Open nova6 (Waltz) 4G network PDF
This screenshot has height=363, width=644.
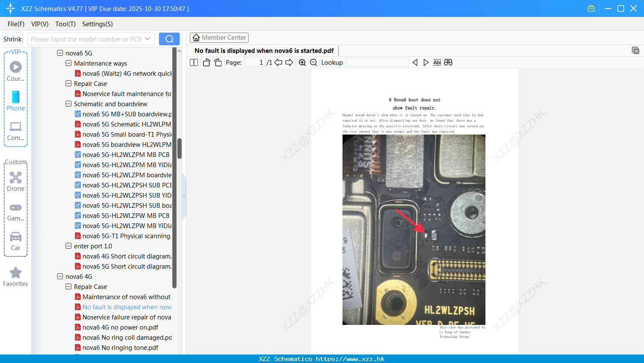(123, 74)
